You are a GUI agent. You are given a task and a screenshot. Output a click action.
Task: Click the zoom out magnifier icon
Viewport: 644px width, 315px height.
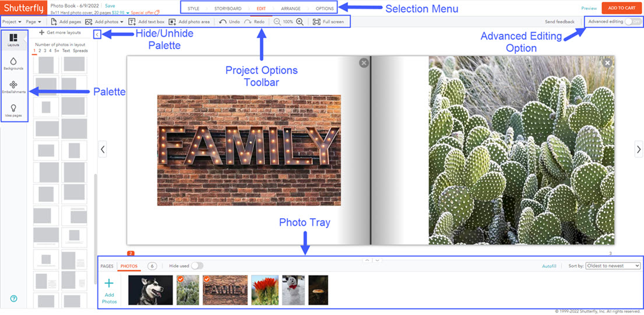(277, 22)
